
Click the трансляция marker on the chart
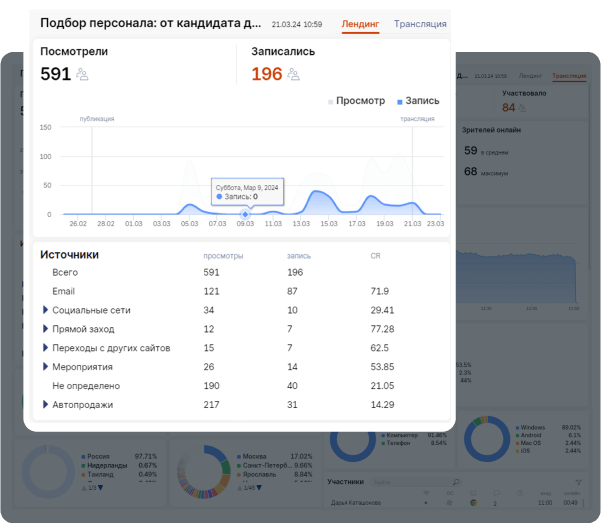(x=417, y=119)
